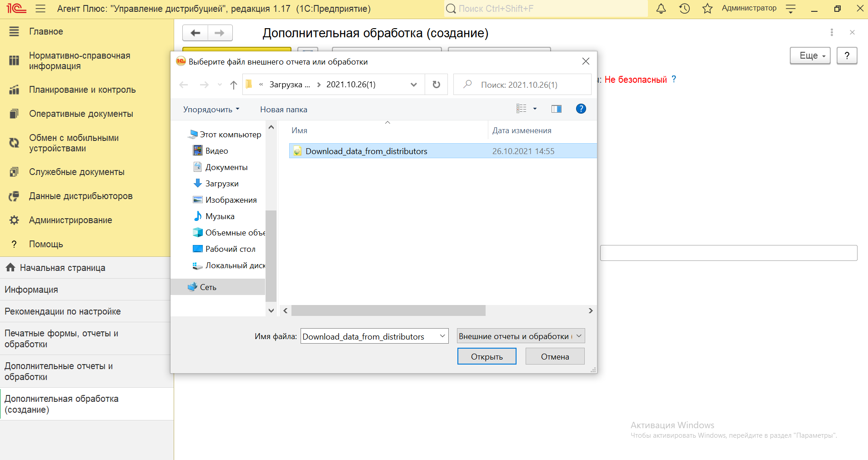868x460 pixels.
Task: Go back using the form's left arrow button
Action: click(x=196, y=33)
